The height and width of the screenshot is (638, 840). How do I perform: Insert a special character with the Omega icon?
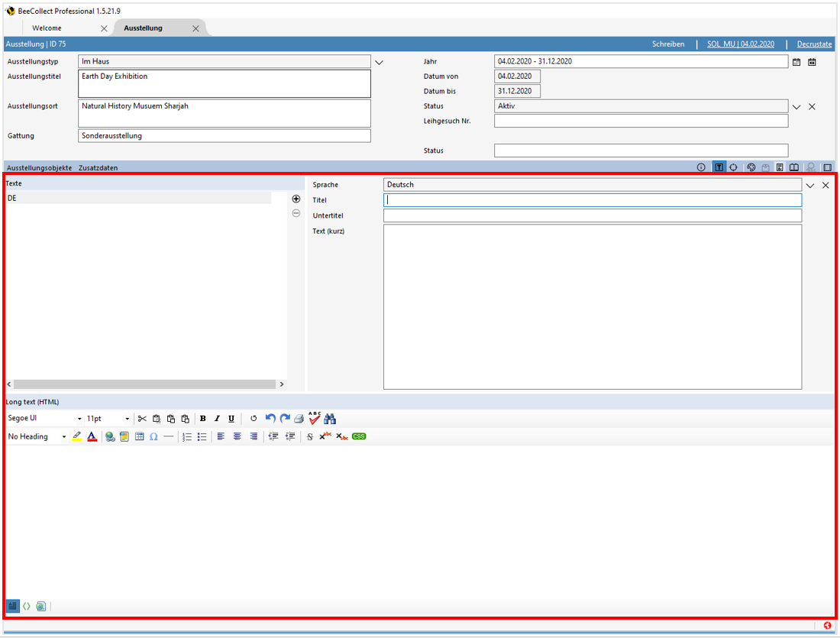point(153,437)
